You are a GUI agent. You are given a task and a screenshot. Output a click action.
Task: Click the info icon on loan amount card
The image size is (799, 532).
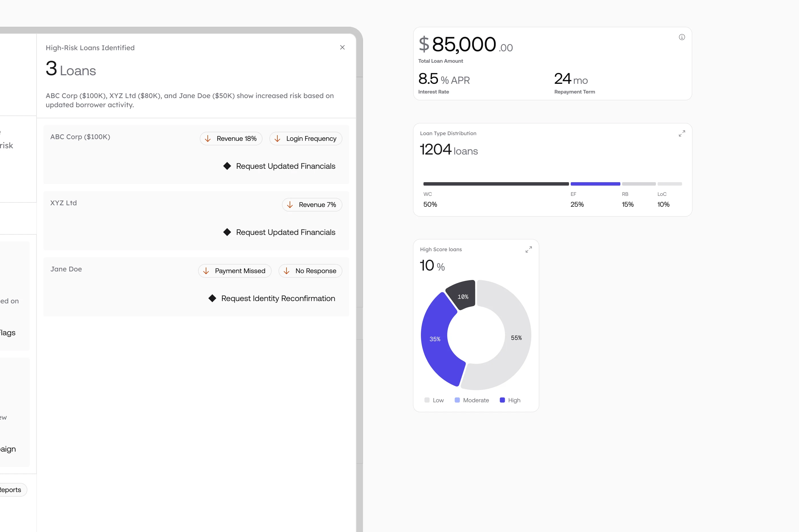point(681,37)
